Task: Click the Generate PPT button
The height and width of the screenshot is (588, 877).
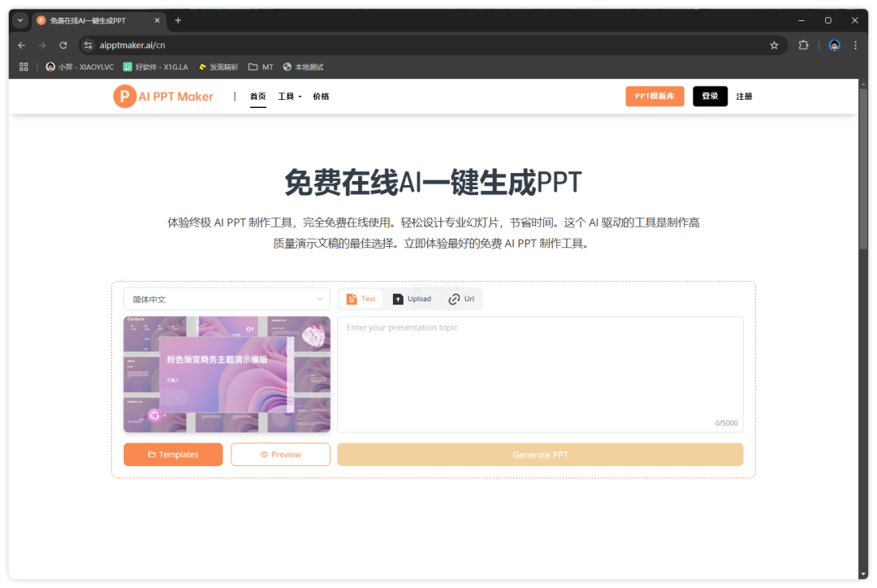Action: (x=540, y=455)
